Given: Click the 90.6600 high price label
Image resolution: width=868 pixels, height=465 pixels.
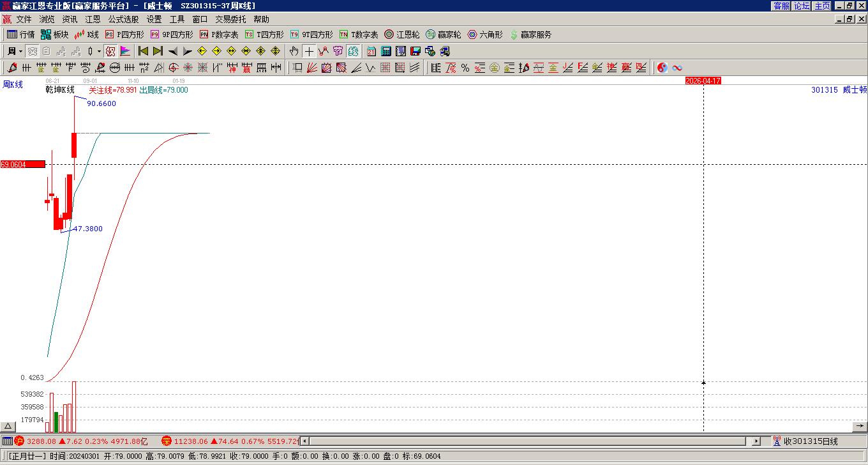Looking at the screenshot, I should [101, 103].
